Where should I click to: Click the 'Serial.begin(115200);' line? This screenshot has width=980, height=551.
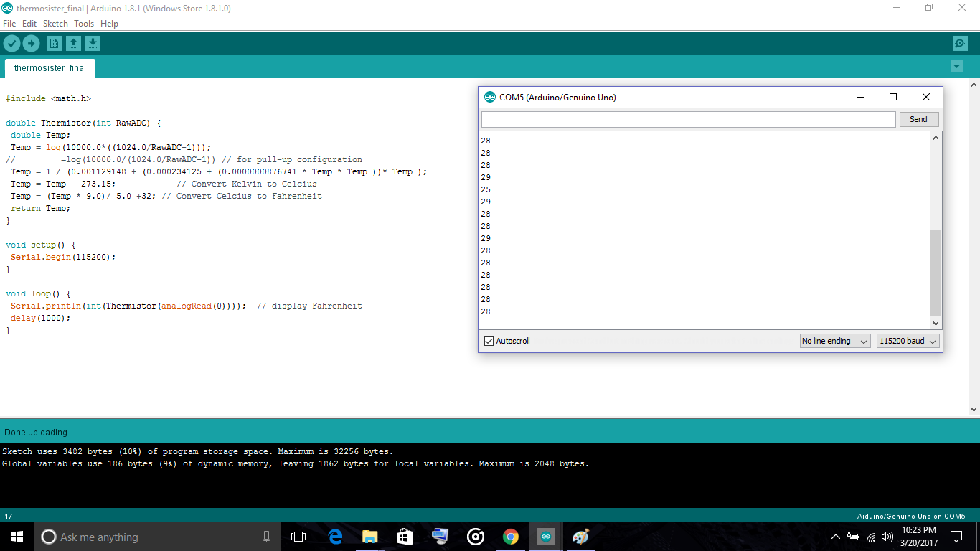(x=63, y=257)
